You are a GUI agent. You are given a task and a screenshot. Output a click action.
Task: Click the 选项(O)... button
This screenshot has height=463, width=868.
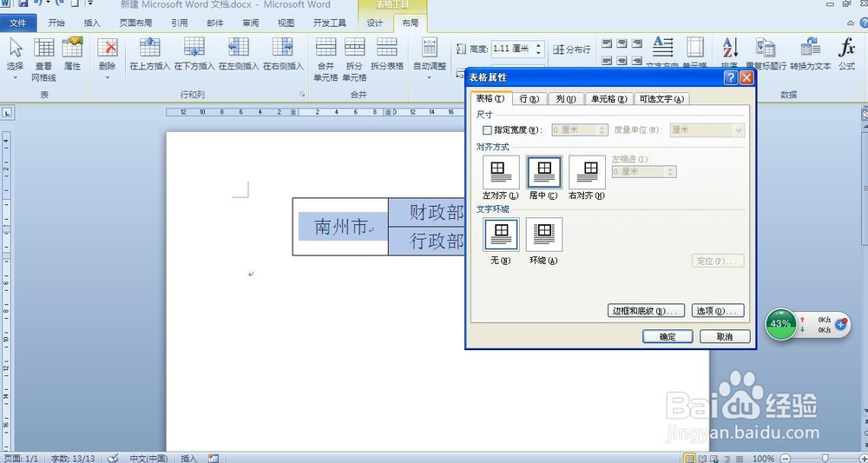pyautogui.click(x=718, y=311)
